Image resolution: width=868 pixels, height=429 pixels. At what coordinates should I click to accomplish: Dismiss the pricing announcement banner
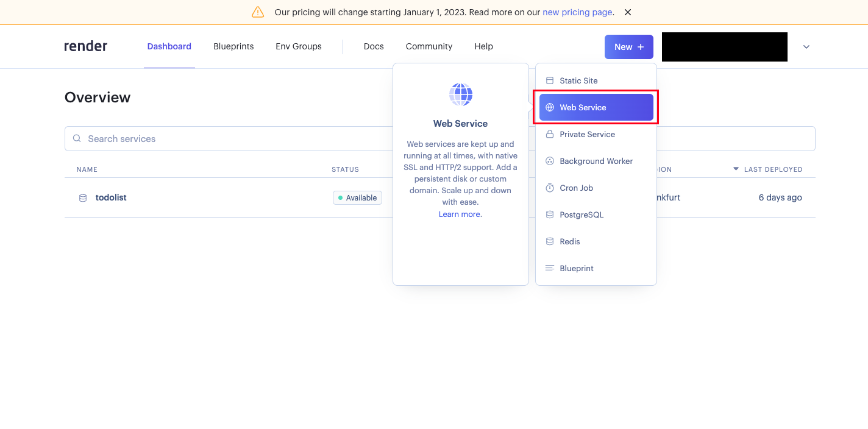pos(627,12)
